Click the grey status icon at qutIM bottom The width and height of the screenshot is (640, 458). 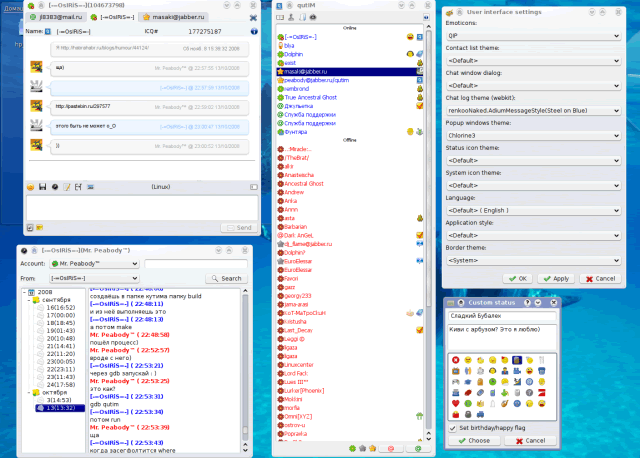coord(362,448)
